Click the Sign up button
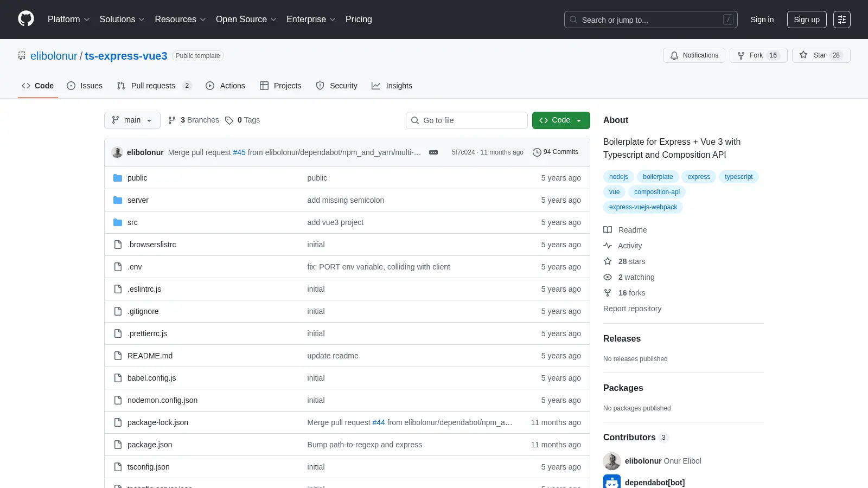868x488 pixels. click(x=807, y=20)
